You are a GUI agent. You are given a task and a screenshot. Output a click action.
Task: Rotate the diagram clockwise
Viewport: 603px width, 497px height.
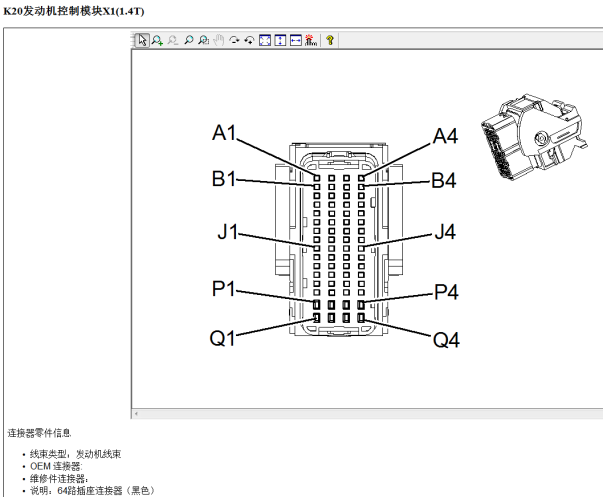tap(234, 40)
